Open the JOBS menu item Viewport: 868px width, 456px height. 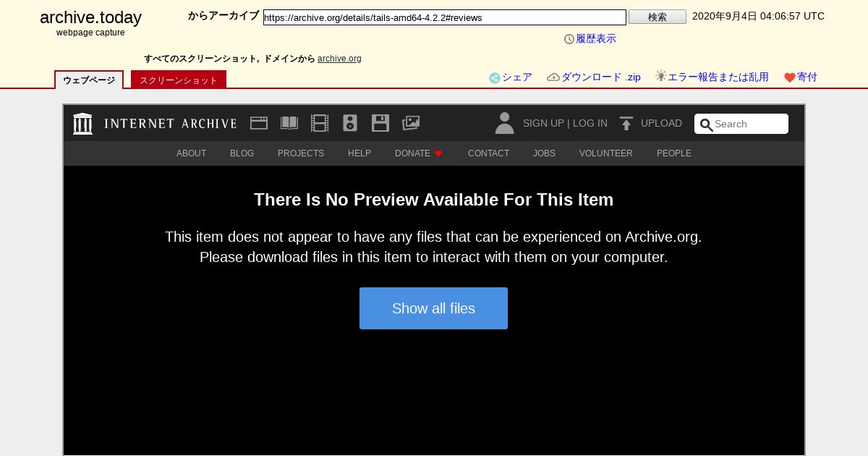coord(545,153)
